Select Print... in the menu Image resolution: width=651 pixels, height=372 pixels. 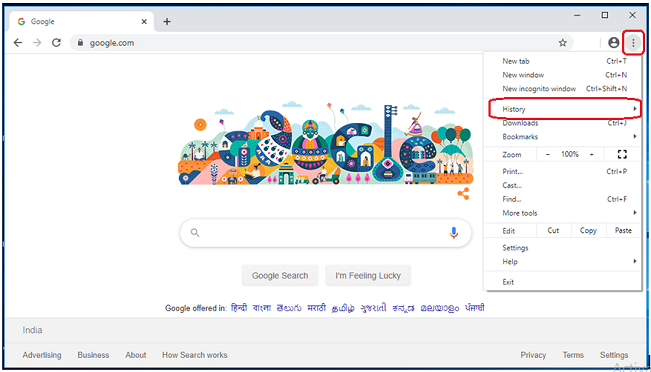[563, 171]
